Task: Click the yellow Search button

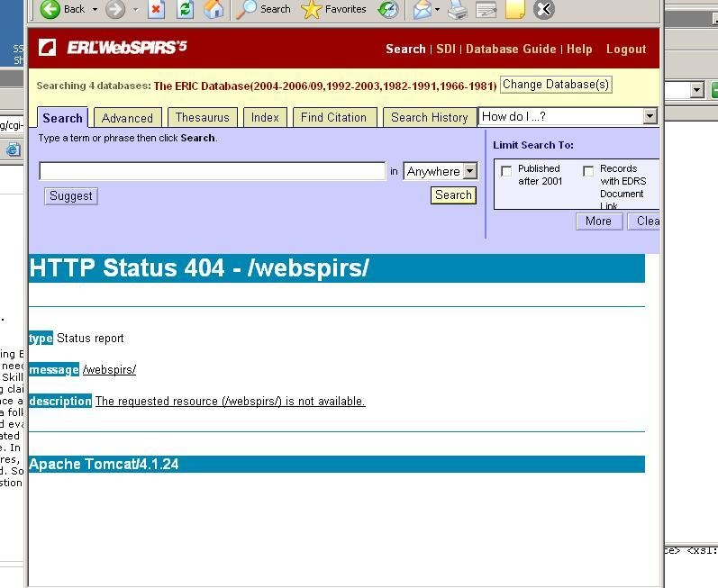Action: coord(453,194)
